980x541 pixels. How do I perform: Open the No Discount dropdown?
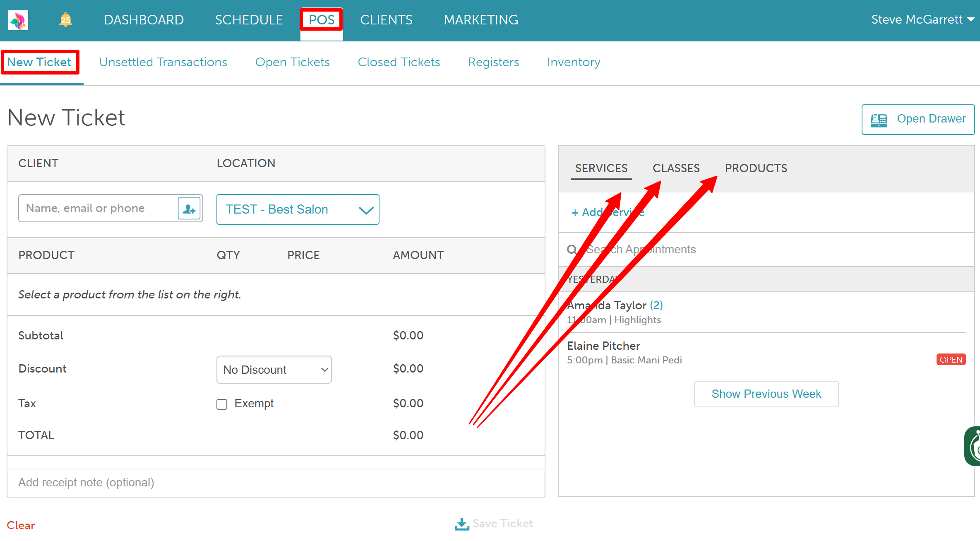[x=274, y=370]
